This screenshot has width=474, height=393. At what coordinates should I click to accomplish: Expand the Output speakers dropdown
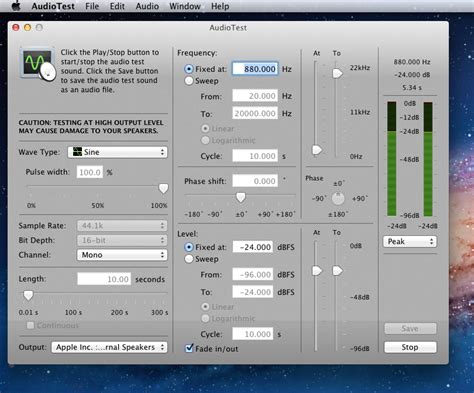click(109, 347)
